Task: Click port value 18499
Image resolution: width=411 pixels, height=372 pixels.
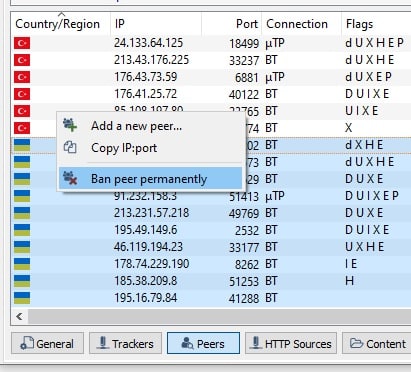Action: [244, 43]
